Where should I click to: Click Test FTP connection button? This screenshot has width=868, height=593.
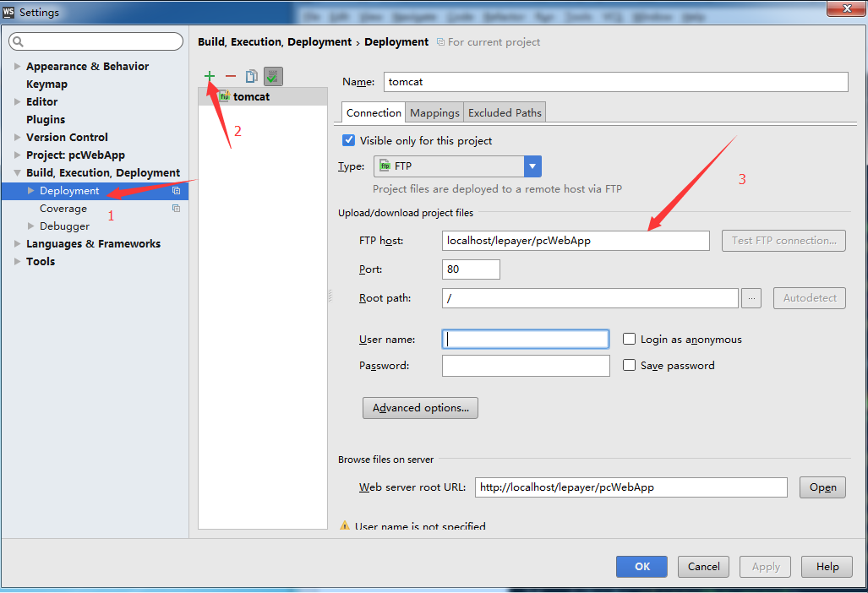783,241
